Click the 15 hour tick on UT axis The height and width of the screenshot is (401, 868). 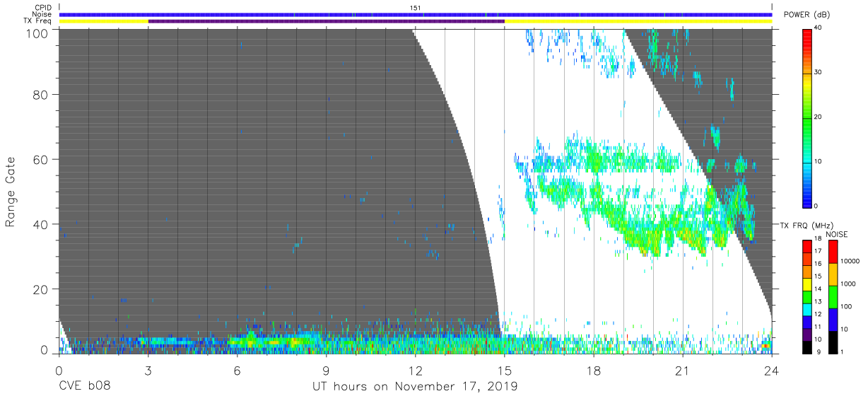tap(505, 370)
